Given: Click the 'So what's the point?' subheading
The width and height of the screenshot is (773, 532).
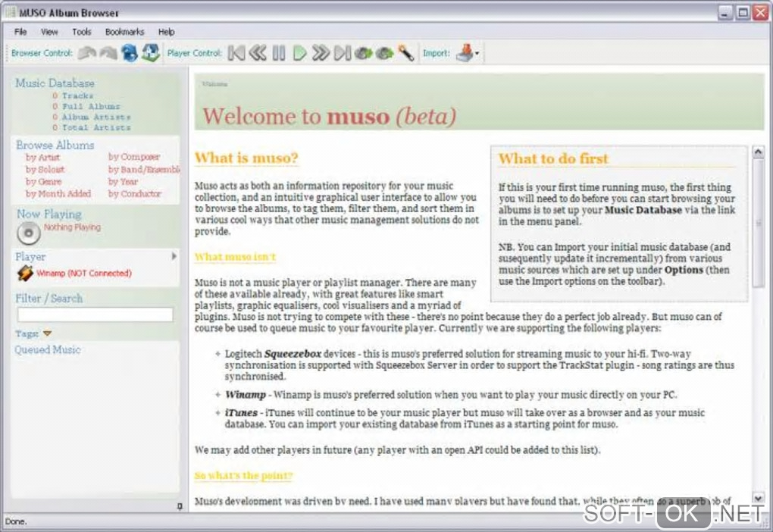Looking at the screenshot, I should click(x=243, y=475).
